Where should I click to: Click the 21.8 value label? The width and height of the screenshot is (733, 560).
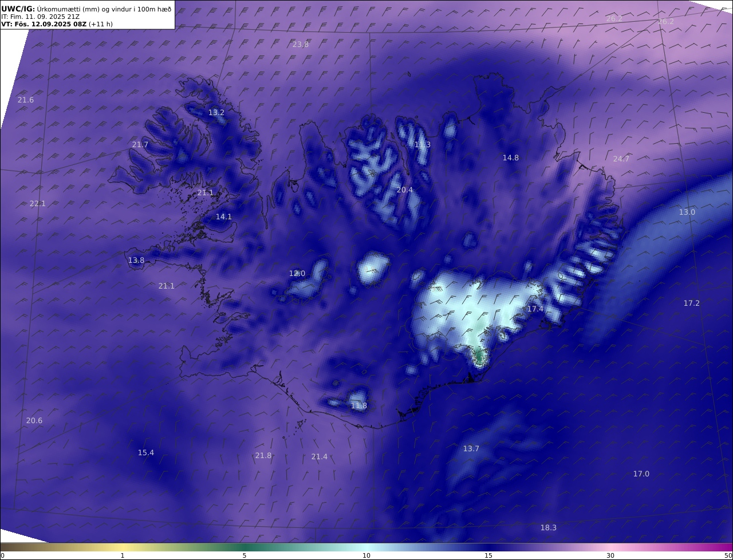pos(263,456)
